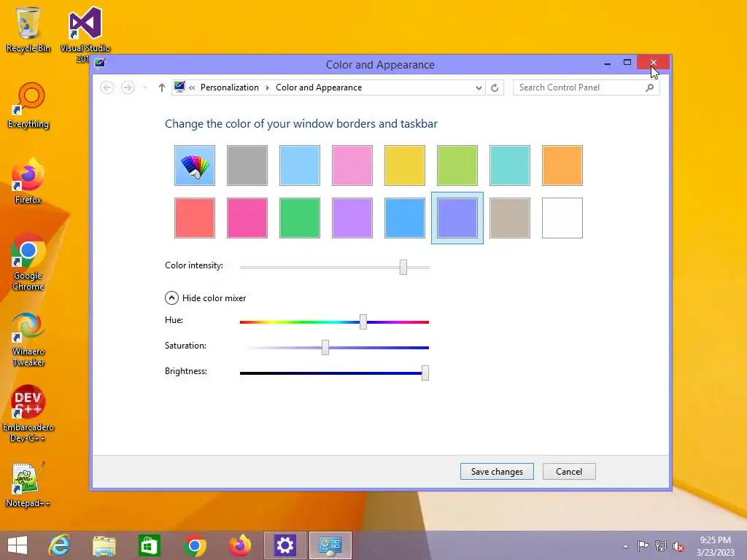This screenshot has width=747, height=560.
Task: Select the Everything desktop shortcut
Action: (x=28, y=105)
